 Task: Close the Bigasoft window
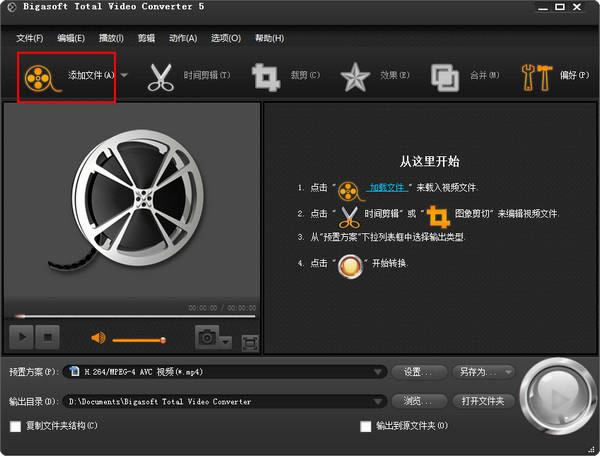(577, 7)
